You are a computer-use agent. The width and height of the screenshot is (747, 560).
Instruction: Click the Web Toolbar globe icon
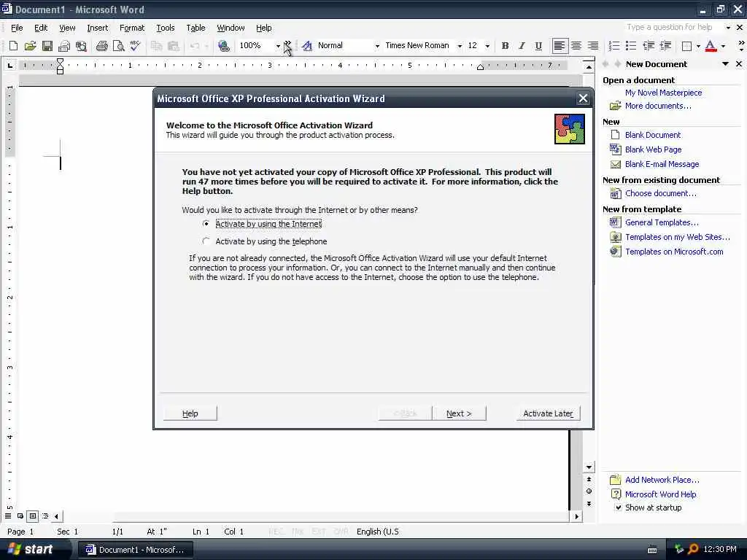[223, 46]
